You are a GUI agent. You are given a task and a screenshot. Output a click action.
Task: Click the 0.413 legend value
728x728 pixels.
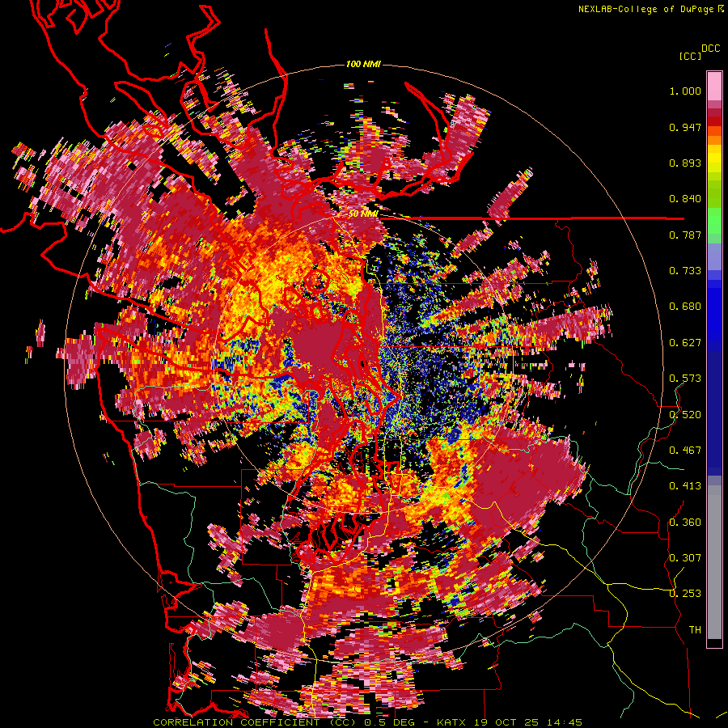685,486
